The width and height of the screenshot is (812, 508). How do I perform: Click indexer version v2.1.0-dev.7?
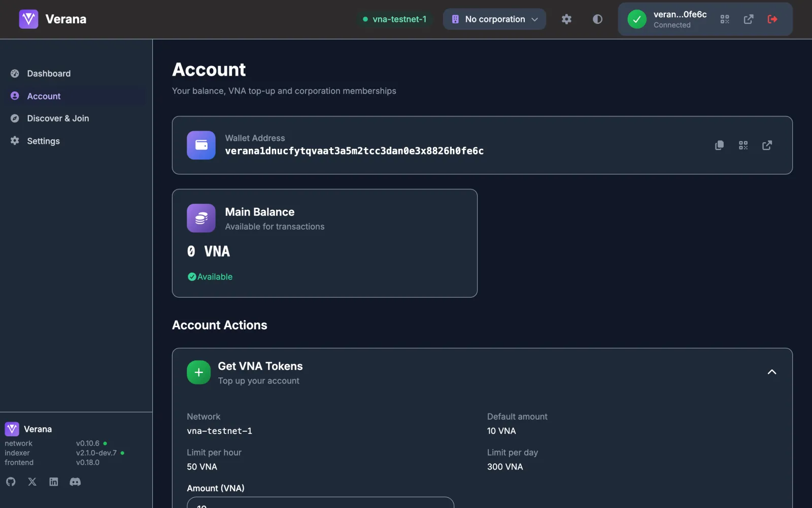point(96,453)
